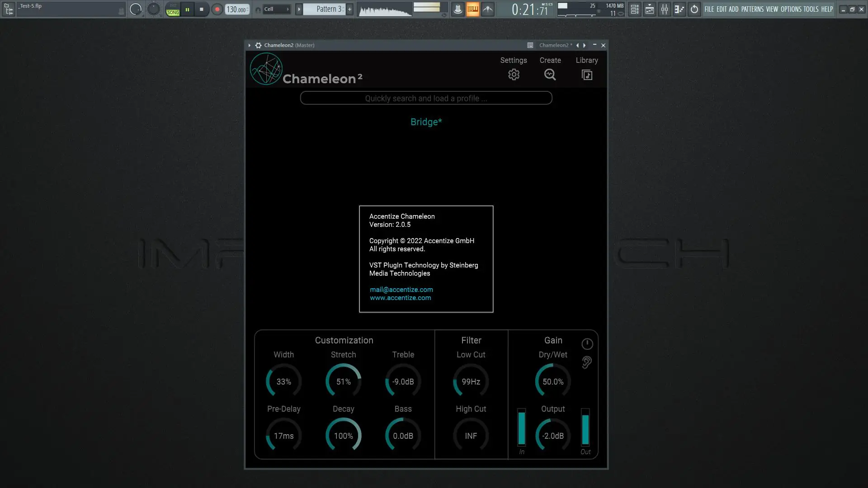Image resolution: width=868 pixels, height=488 pixels.
Task: Click the ear listen icon in the Gain section
Action: click(x=587, y=362)
